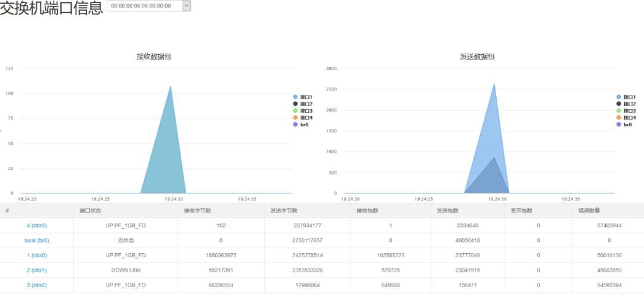
Task: Click the 1 (obx0) port link
Action: click(x=36, y=255)
